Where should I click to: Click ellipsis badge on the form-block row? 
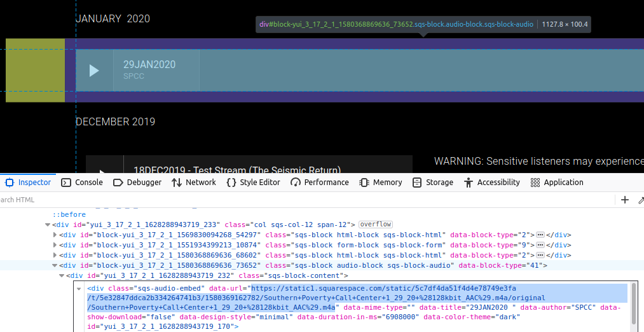pos(540,246)
